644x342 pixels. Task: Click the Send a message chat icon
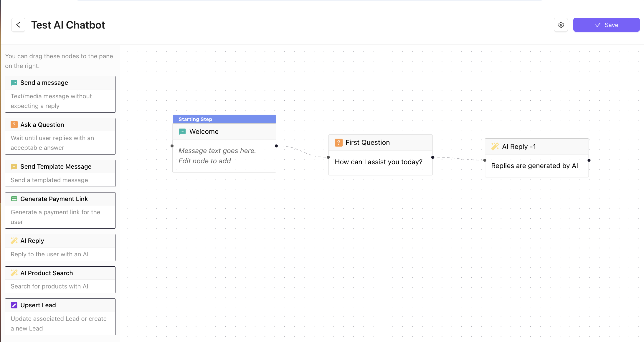(x=14, y=83)
